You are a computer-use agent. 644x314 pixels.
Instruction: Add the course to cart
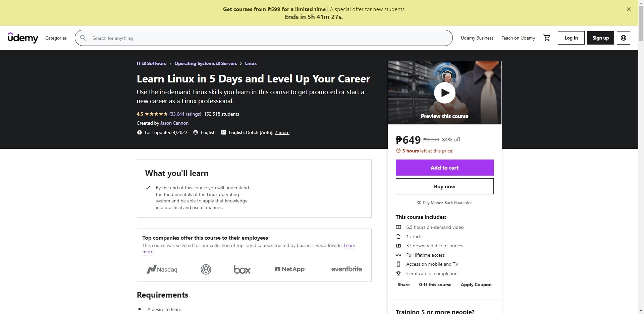click(x=444, y=168)
